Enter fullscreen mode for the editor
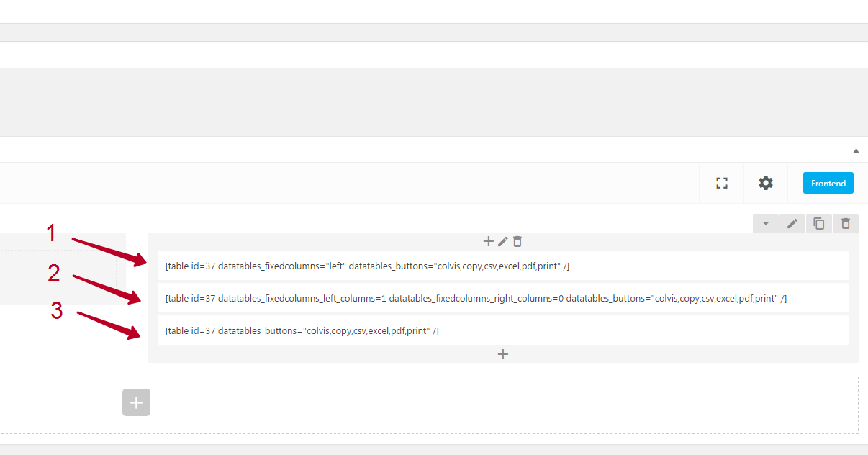The width and height of the screenshot is (868, 455). pos(722,183)
